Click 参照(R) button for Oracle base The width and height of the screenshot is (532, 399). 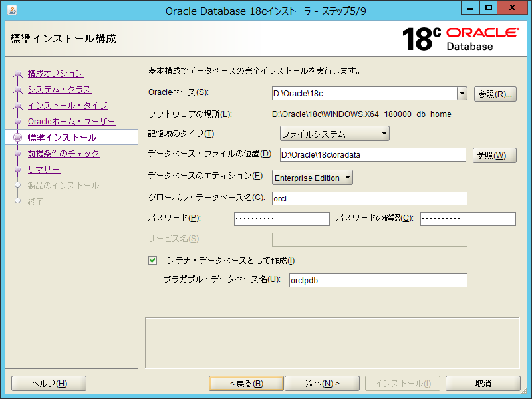coord(495,94)
